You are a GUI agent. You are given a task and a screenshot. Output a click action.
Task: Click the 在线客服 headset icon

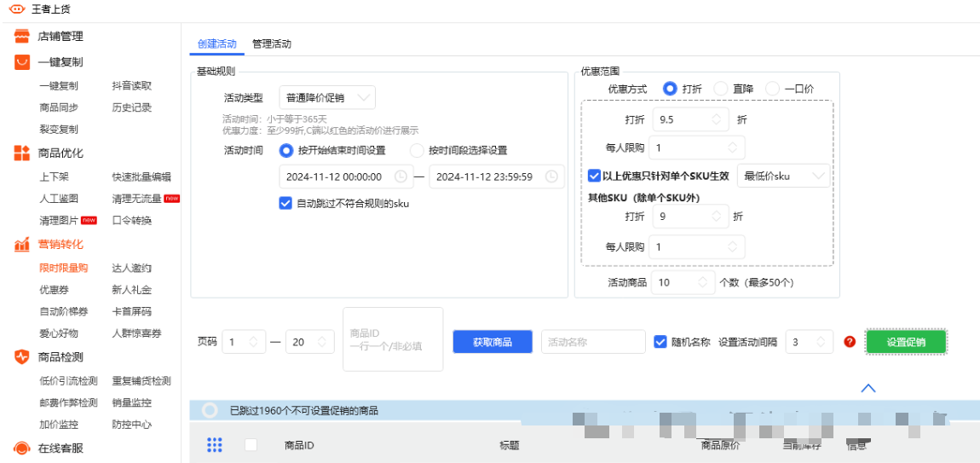22,449
